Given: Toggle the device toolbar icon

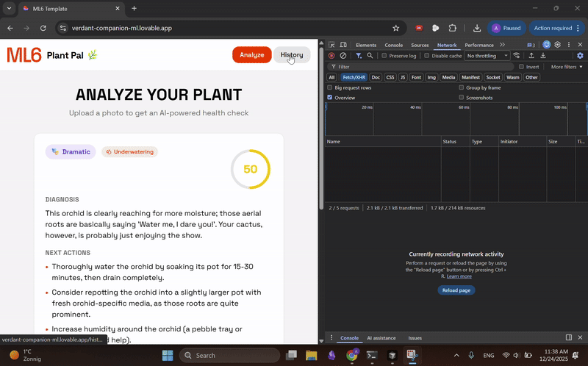Looking at the screenshot, I should (x=343, y=45).
